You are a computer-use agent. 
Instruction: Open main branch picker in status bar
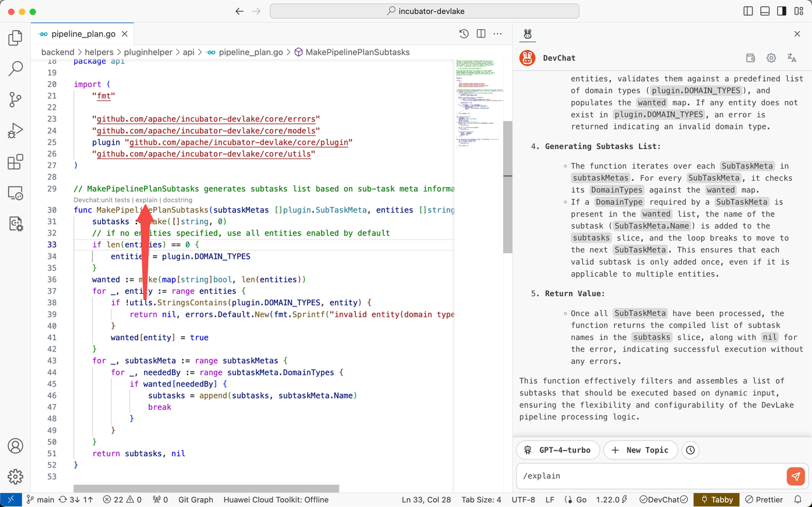pos(40,499)
